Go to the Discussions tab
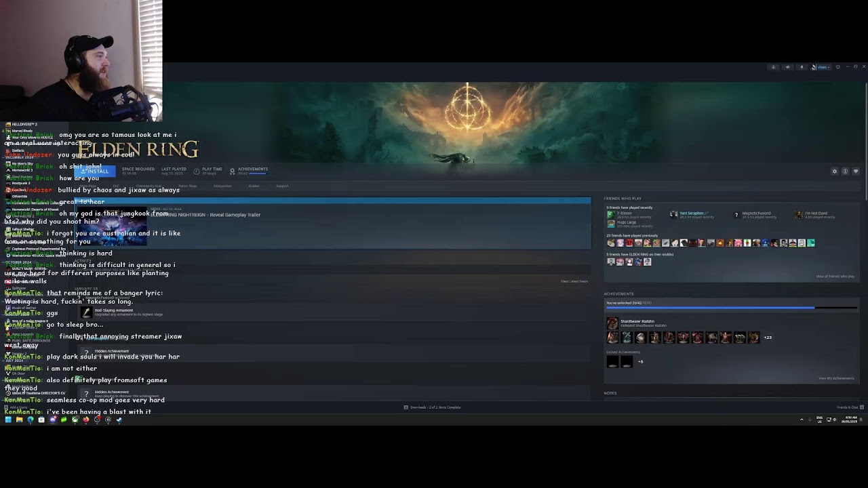This screenshot has width=868, height=488. pos(223,186)
